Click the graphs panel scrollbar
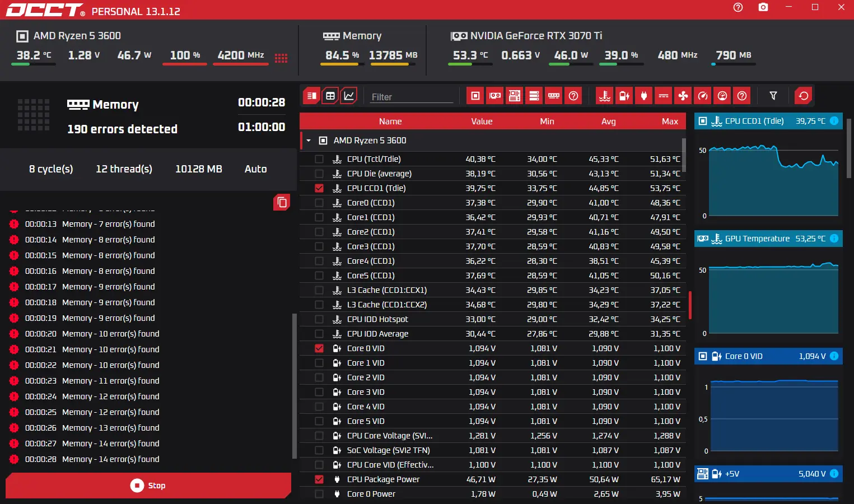The image size is (854, 504). tap(849, 148)
